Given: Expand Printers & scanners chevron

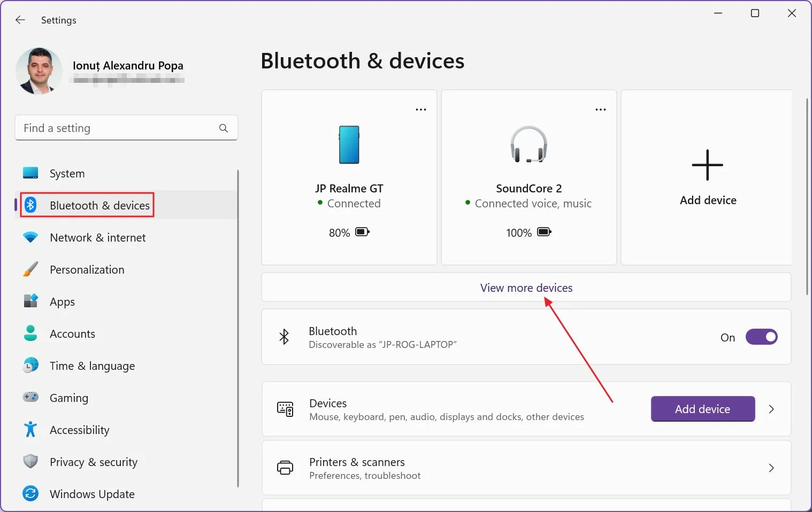Looking at the screenshot, I should 771,468.
